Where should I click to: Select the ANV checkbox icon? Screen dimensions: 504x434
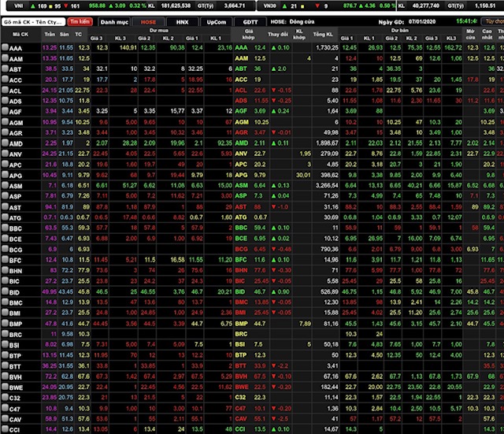pyautogui.click(x=5, y=154)
